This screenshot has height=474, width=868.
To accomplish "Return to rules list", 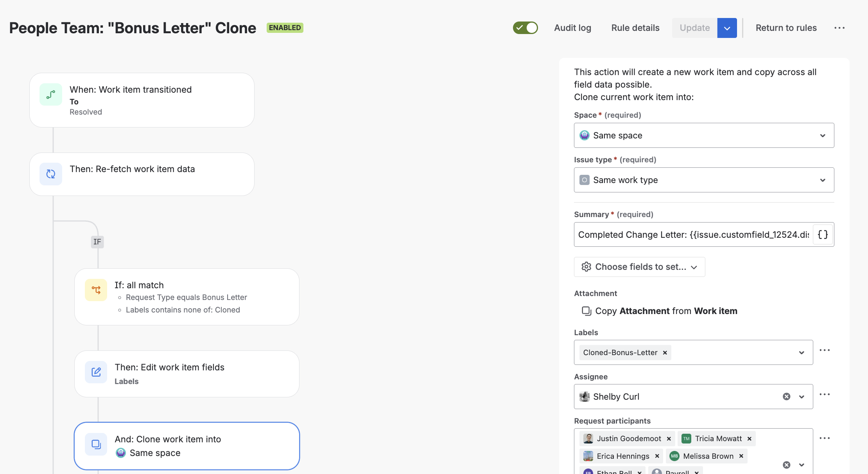I will (x=786, y=28).
